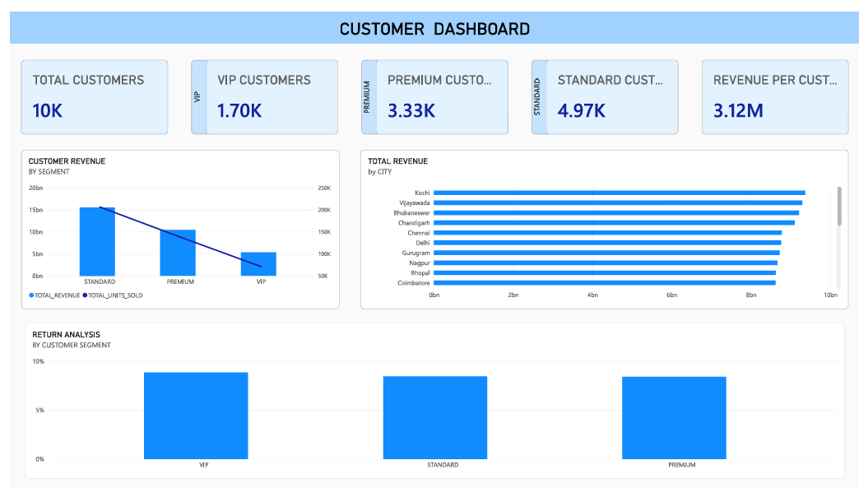Select the Nagpur revenue bar
Screen dimensions: 868x488
coord(605,263)
